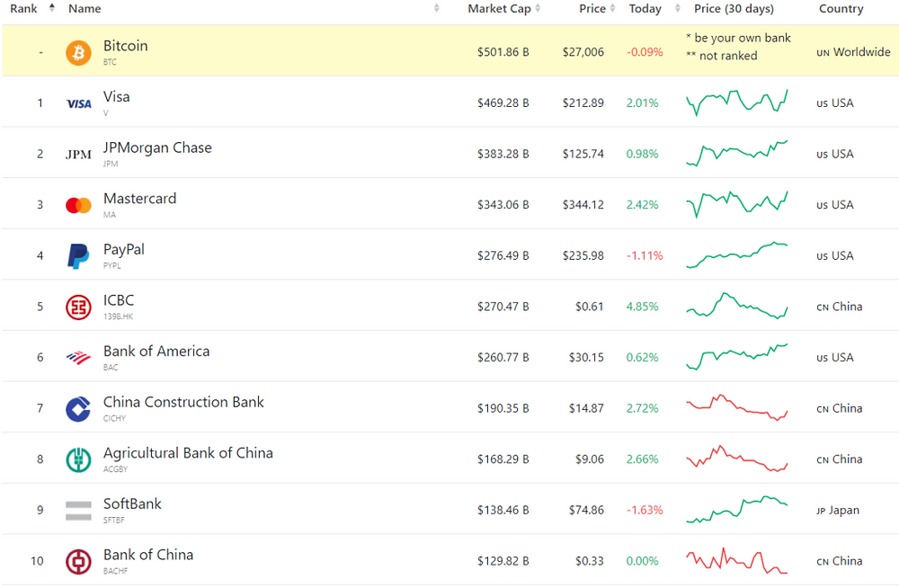Click SoftBank today change -1.63%
Image resolution: width=899 pixels, height=588 pixels.
pos(645,510)
